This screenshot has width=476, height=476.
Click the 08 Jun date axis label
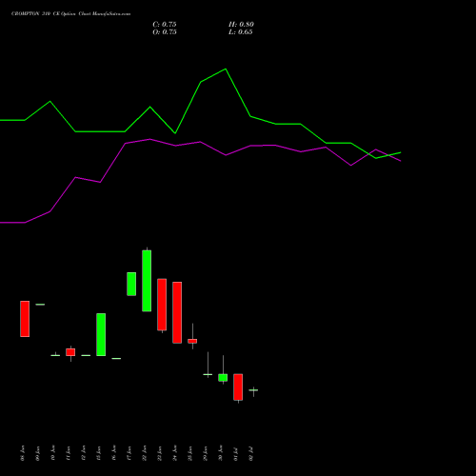pyautogui.click(x=22, y=453)
